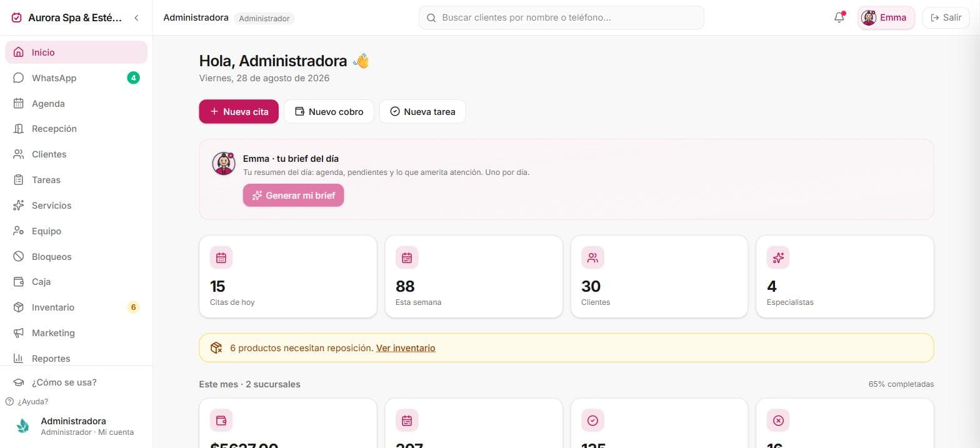Viewport: 980px width, 448px height.
Task: Go to the Caja section
Action: point(76,282)
